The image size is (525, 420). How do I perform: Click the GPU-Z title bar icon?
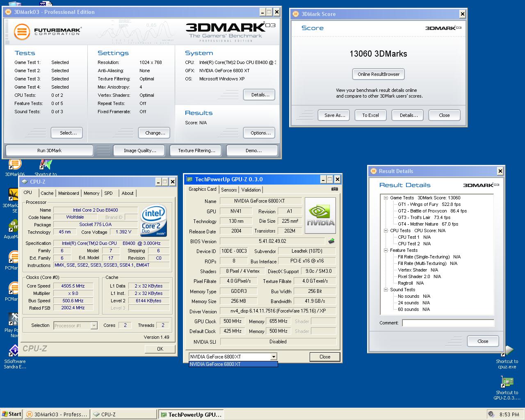click(x=189, y=179)
